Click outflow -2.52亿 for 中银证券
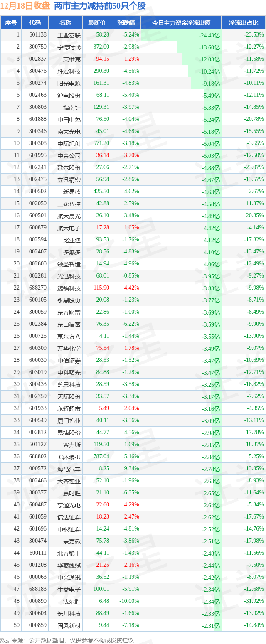The image size is (266, 644). [x=211, y=529]
